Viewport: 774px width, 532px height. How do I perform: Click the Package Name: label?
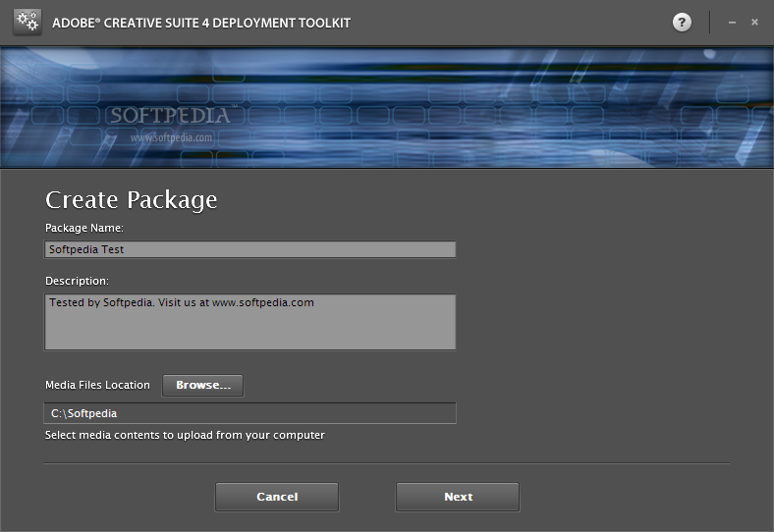click(x=84, y=228)
